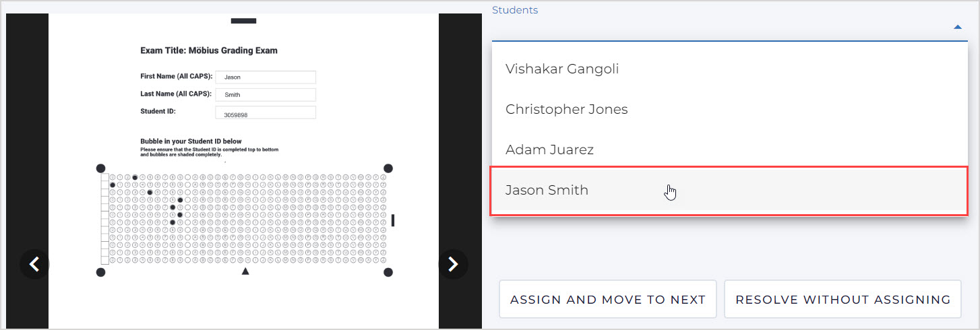Advance to the next scanned page arrow

[x=453, y=264]
